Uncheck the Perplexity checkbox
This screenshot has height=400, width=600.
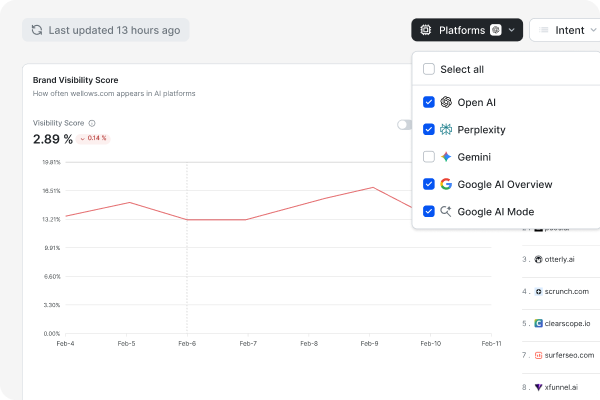point(429,129)
